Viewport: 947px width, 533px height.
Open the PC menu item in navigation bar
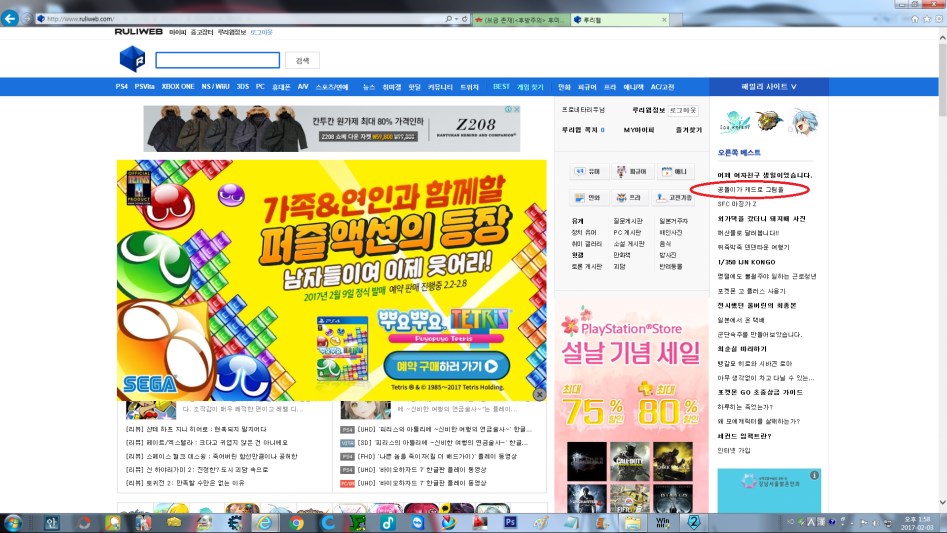260,87
